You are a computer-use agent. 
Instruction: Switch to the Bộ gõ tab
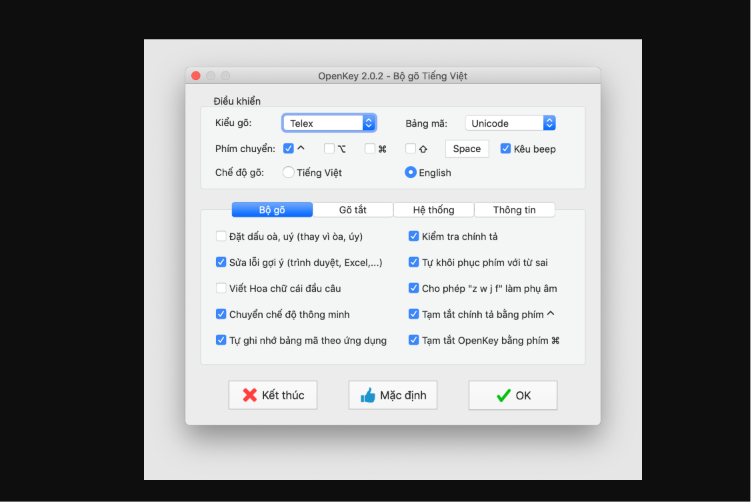[272, 210]
